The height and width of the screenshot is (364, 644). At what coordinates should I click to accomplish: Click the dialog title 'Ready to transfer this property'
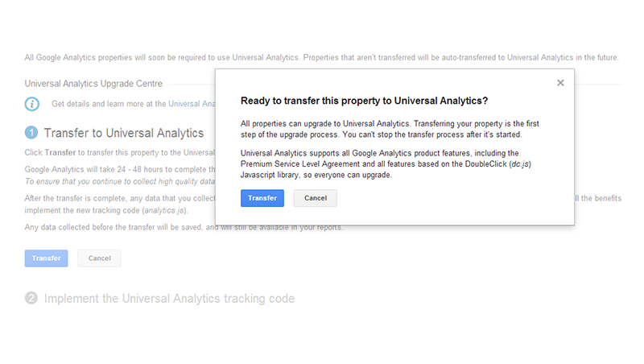(x=364, y=101)
